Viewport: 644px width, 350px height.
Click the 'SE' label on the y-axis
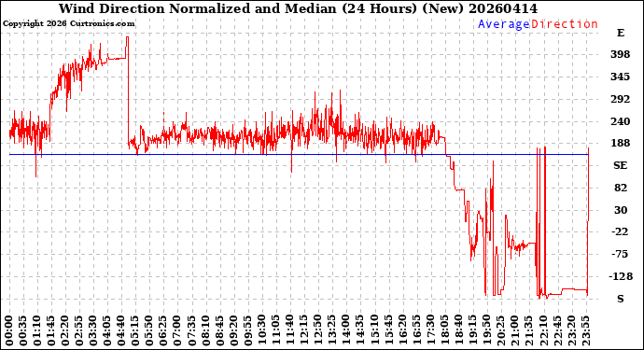tap(620, 165)
